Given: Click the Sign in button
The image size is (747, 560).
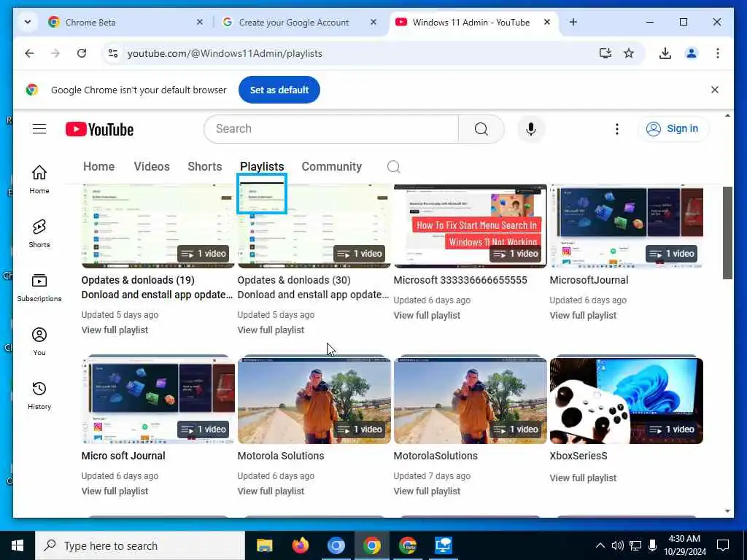Looking at the screenshot, I should pos(673,128).
